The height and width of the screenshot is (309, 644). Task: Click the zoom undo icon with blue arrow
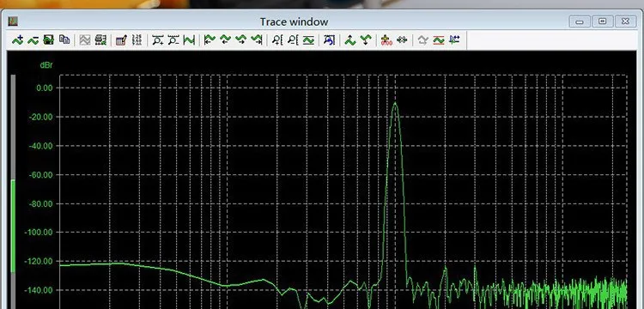329,39
